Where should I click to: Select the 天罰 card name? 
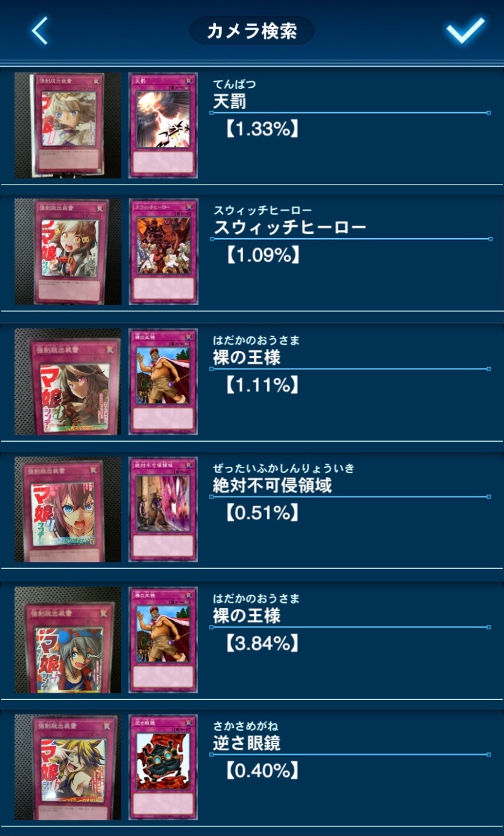tap(229, 101)
